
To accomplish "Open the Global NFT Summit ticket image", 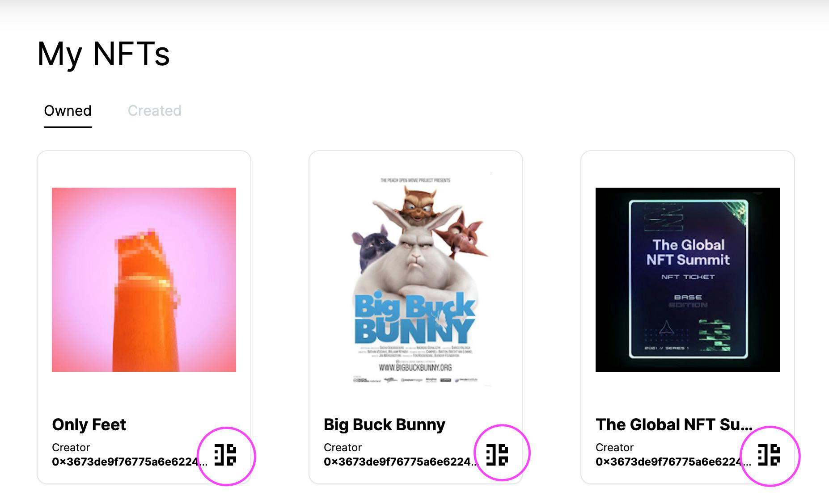I will click(688, 280).
